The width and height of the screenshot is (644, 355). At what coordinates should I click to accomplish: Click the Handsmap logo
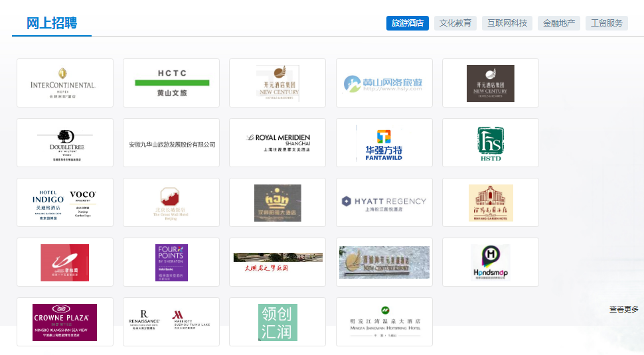coord(490,262)
